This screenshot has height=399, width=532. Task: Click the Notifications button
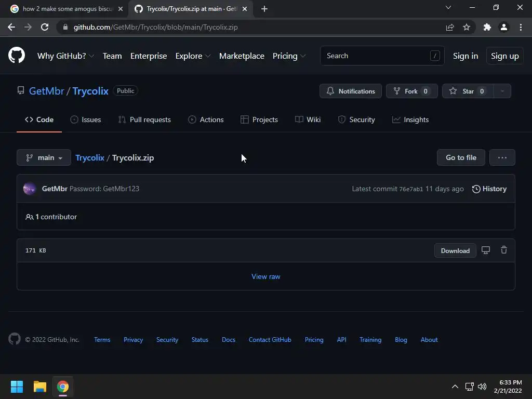[351, 91]
